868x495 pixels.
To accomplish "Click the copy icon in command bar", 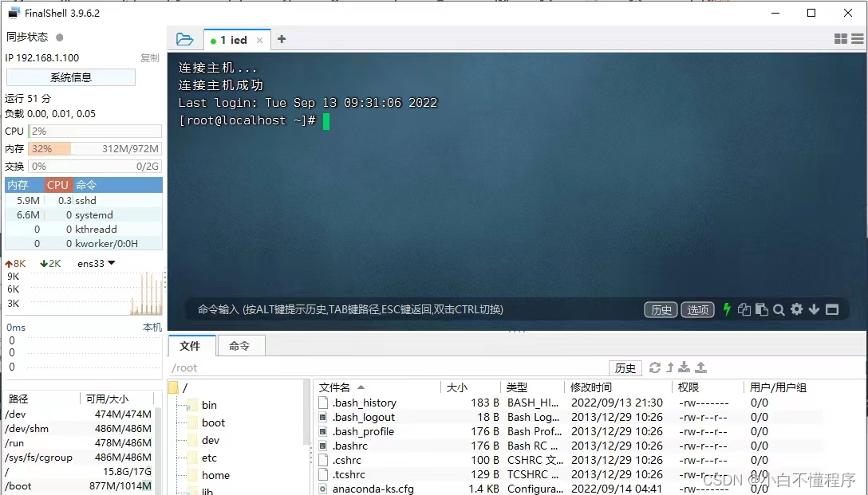I will point(744,309).
